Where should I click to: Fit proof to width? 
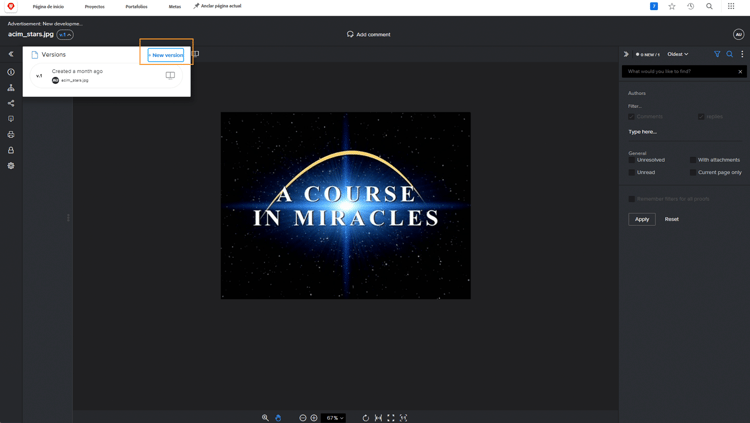pos(378,418)
